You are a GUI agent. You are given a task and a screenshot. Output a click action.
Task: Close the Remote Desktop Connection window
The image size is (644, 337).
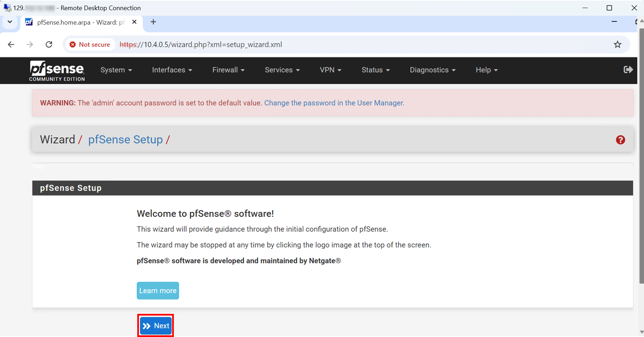point(634,8)
